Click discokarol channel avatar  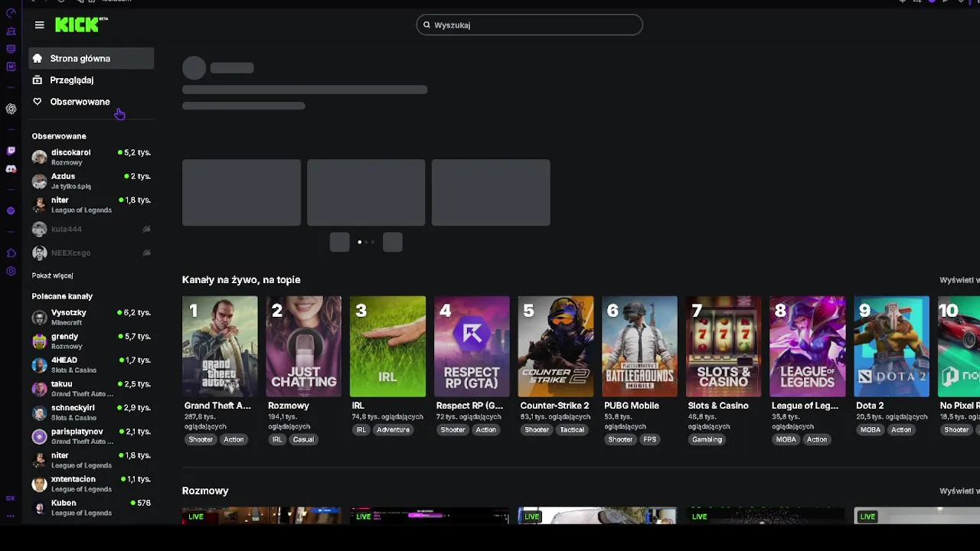point(39,157)
